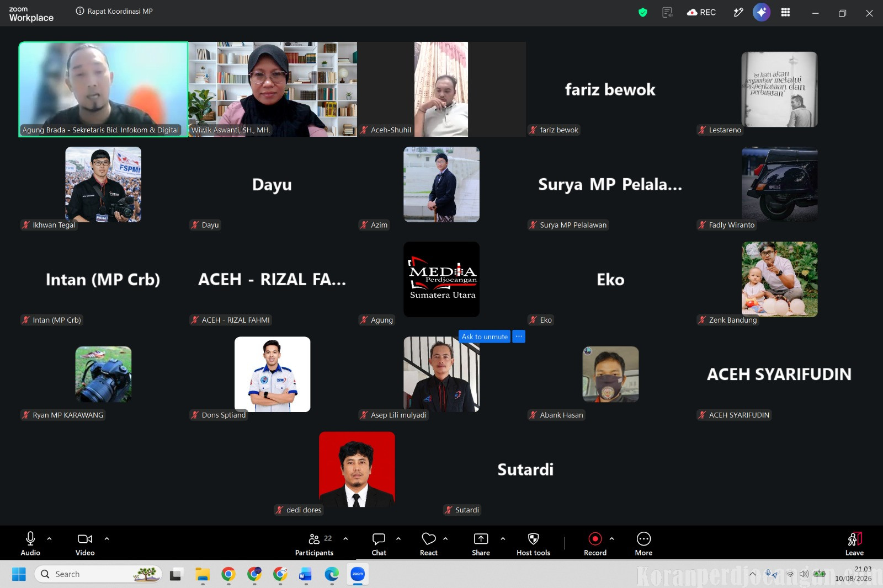Open the AI Companion sparkle icon

[762, 12]
